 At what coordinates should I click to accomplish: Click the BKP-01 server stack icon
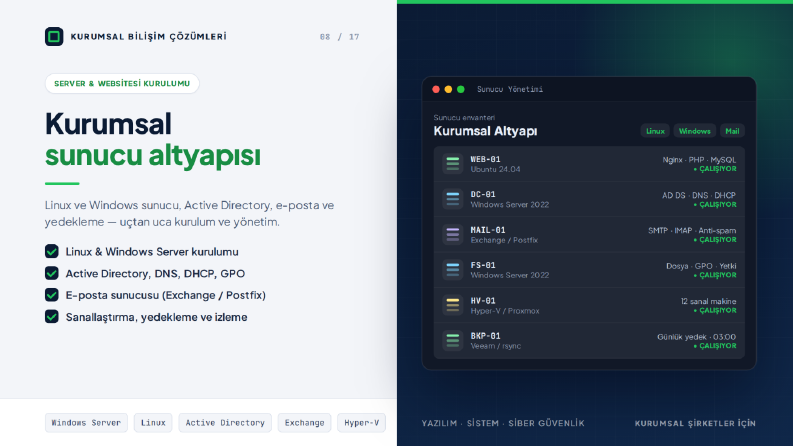453,341
